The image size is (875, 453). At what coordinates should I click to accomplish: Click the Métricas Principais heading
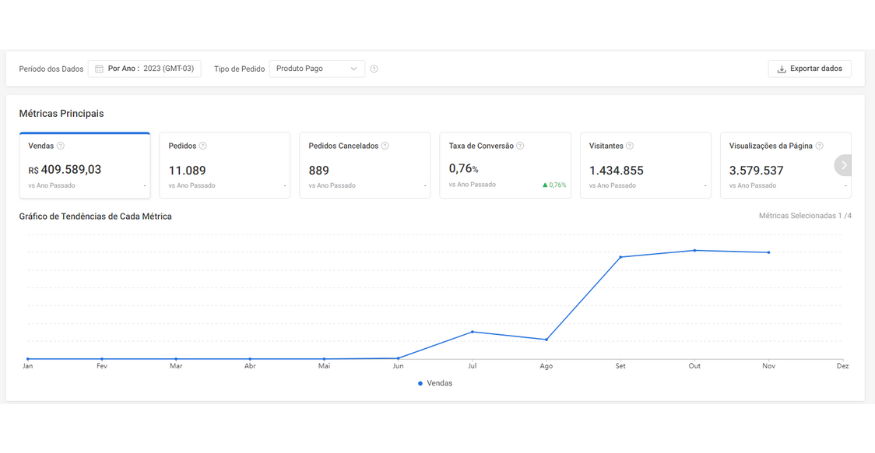pos(61,113)
